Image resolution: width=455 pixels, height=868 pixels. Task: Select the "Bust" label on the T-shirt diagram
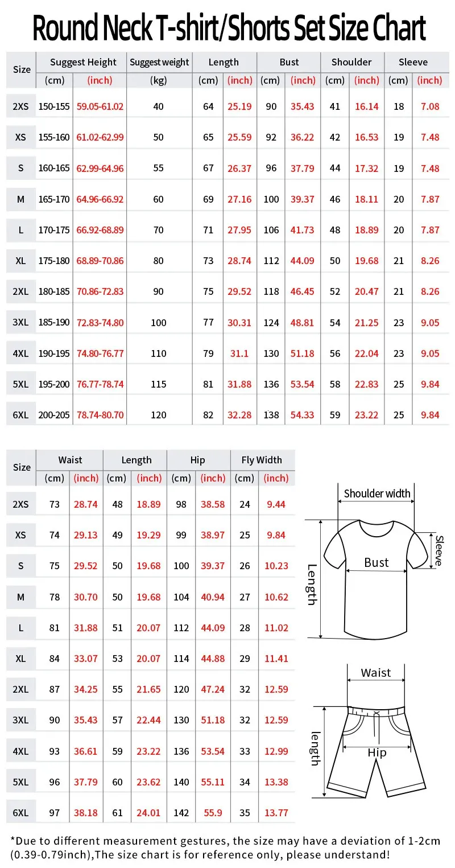click(376, 562)
